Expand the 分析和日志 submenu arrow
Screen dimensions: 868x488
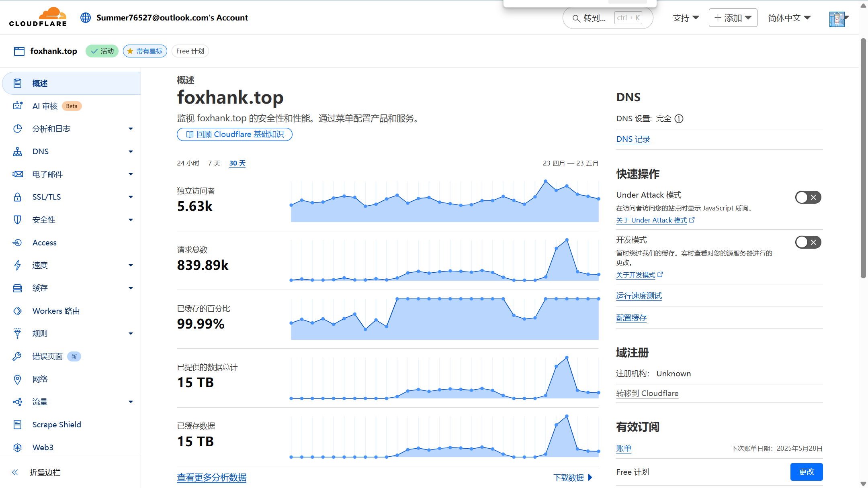click(131, 129)
